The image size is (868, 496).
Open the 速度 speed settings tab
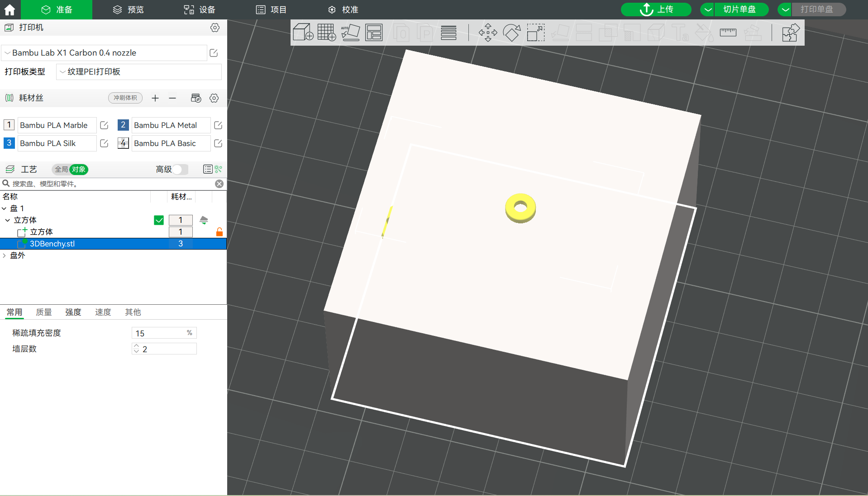[x=103, y=312]
